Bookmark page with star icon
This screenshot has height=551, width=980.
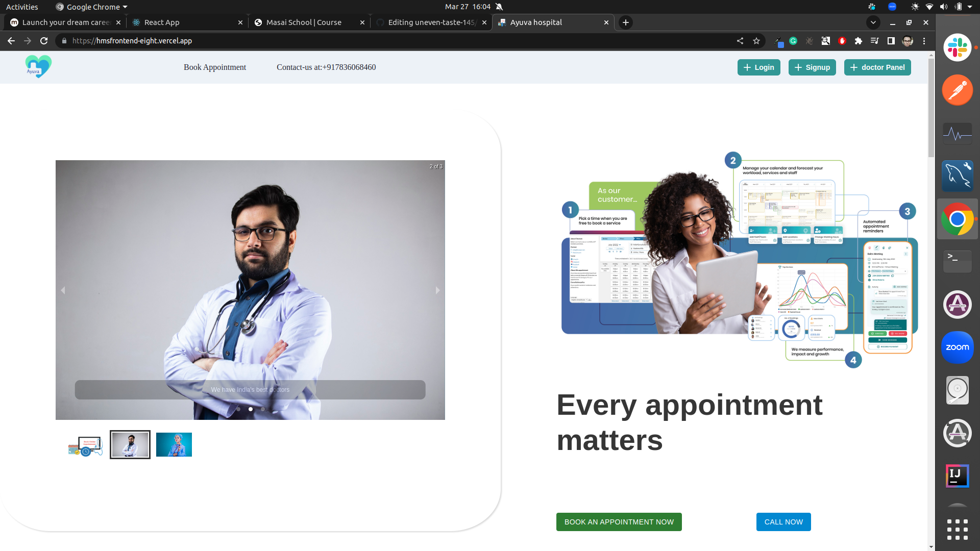click(x=756, y=41)
